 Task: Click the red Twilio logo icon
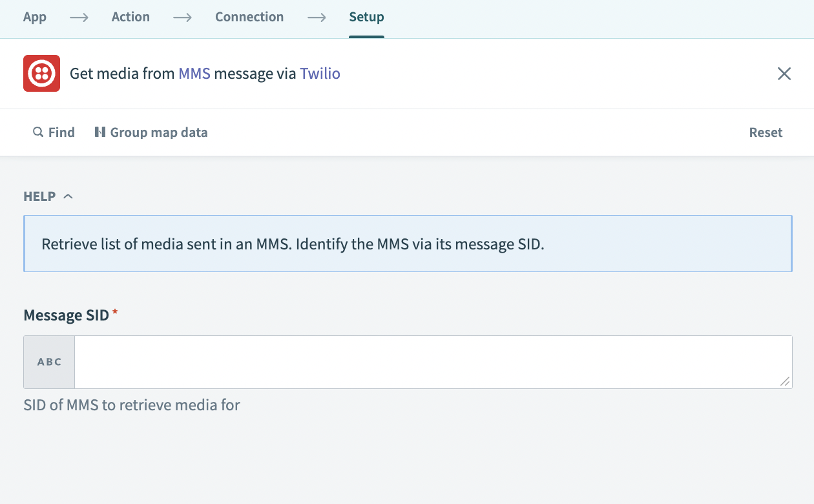click(41, 74)
